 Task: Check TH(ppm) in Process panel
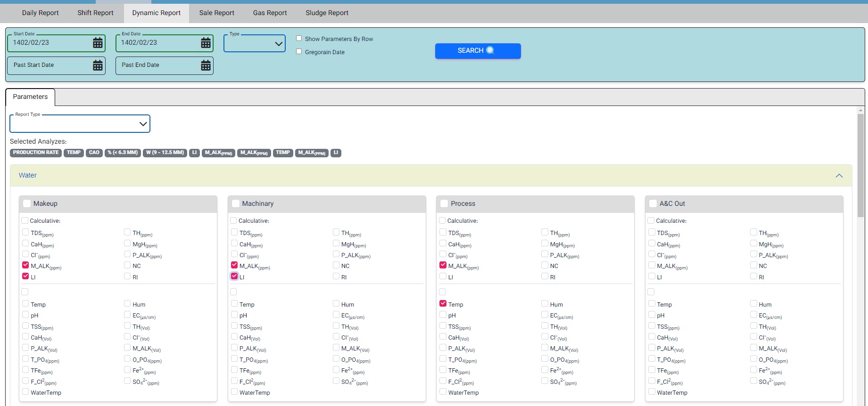(545, 232)
